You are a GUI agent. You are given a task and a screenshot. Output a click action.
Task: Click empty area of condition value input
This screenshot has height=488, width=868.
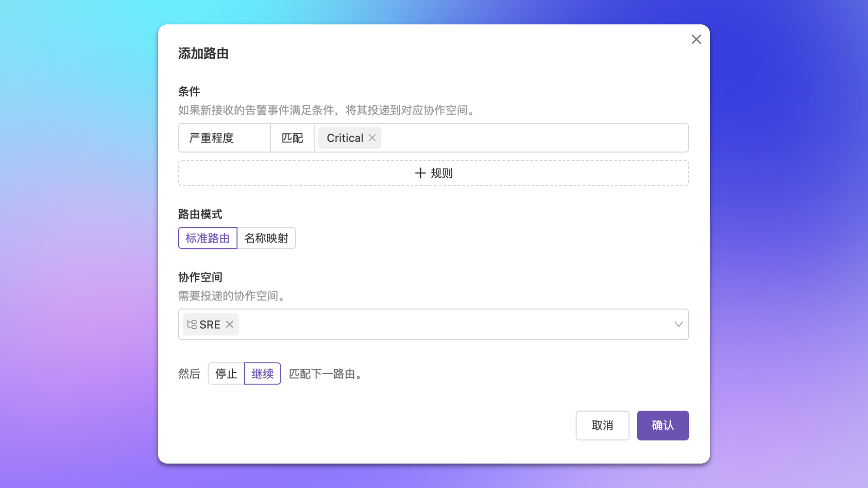coord(533,138)
